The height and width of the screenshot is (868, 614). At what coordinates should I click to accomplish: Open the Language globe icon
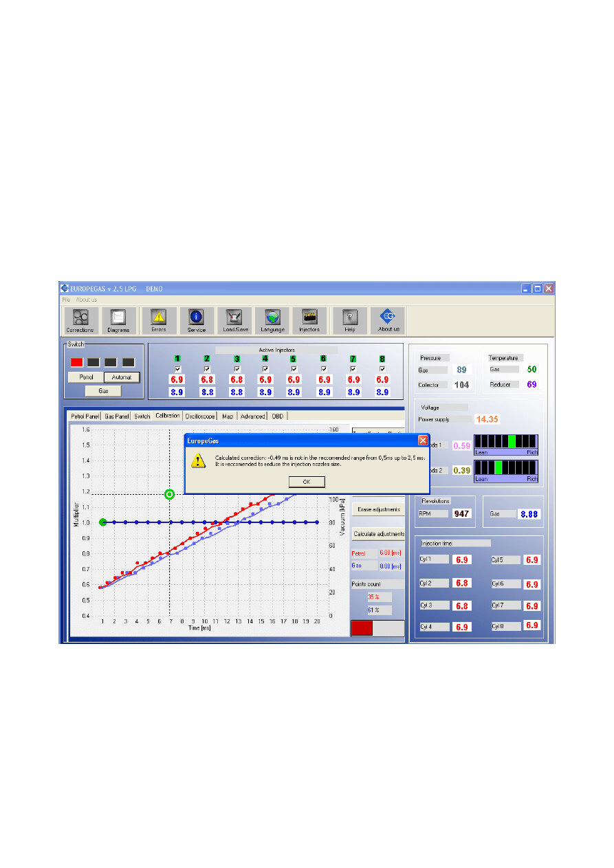(273, 320)
